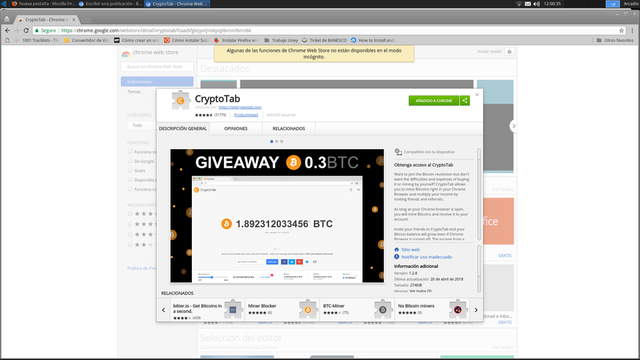Click the BTC-Miner related extension title
The height and width of the screenshot is (360, 640).
333,306
